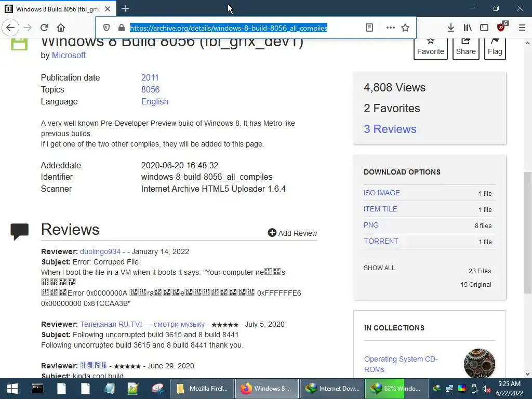532x399 pixels.
Task: Select the Windows 8 Build 8056 tab
Action: point(58,9)
